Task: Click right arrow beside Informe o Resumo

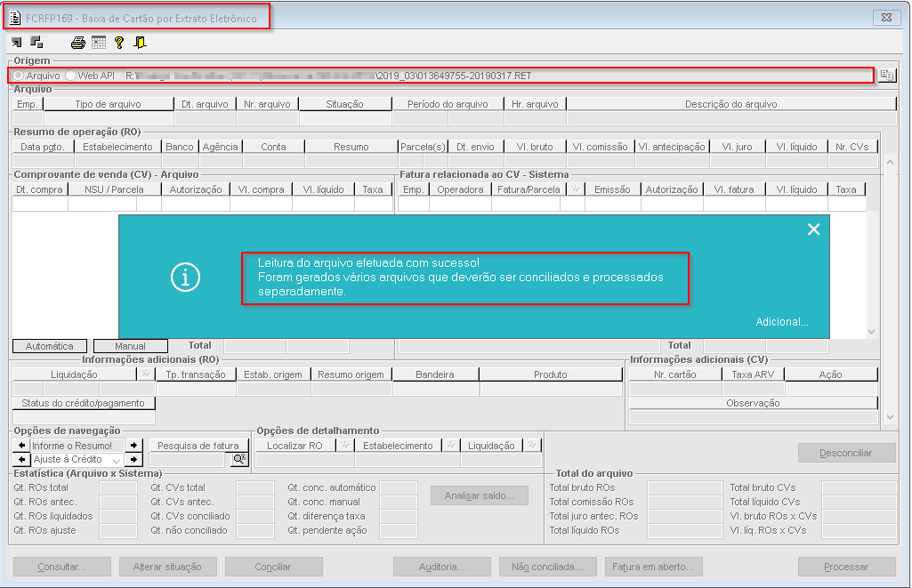Action: [133, 446]
